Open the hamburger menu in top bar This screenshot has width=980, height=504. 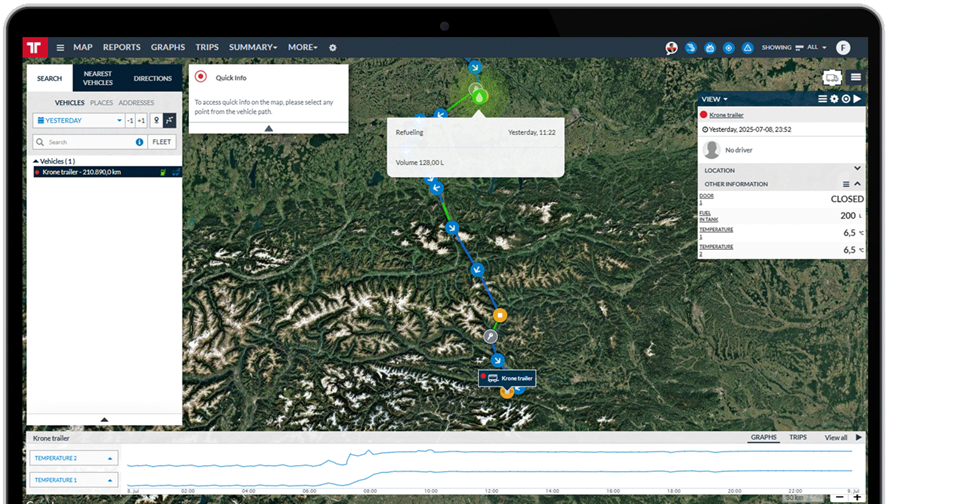pyautogui.click(x=60, y=47)
